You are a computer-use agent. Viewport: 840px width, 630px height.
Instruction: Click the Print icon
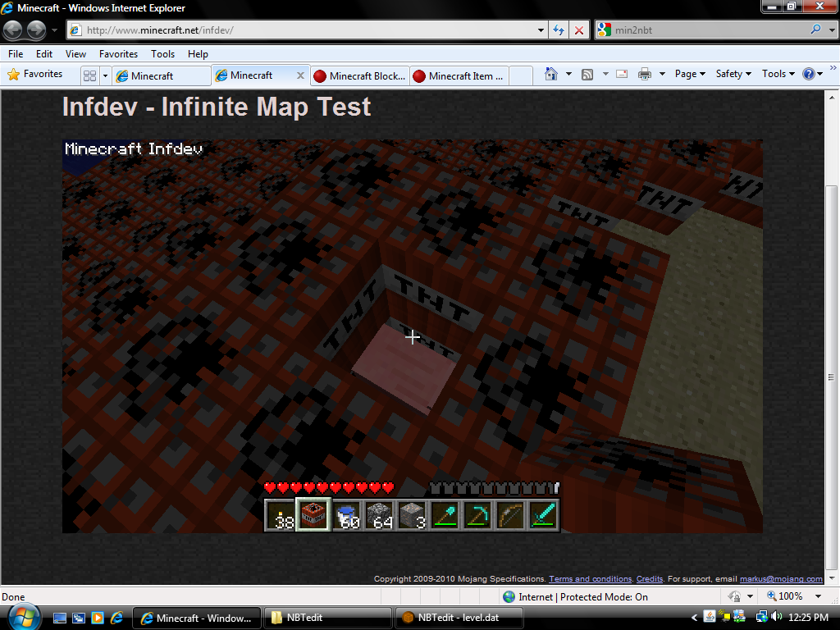point(645,75)
